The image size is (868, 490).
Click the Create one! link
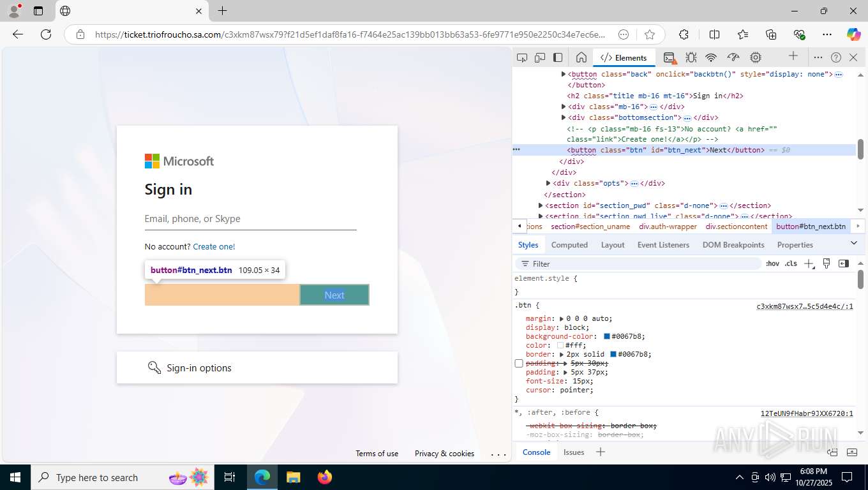[x=214, y=246]
